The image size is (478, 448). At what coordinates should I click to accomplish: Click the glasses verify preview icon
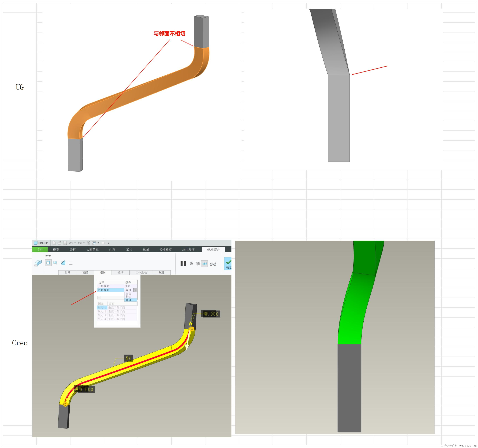click(x=213, y=264)
